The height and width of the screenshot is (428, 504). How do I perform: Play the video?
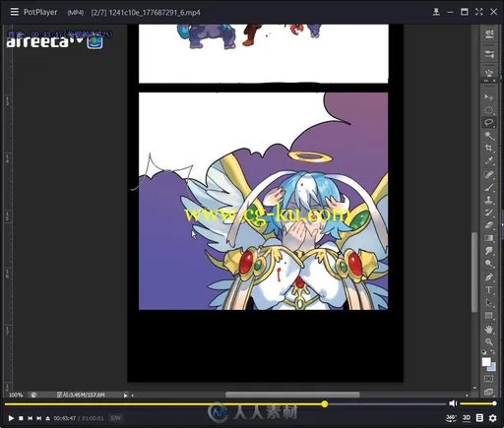(x=11, y=418)
